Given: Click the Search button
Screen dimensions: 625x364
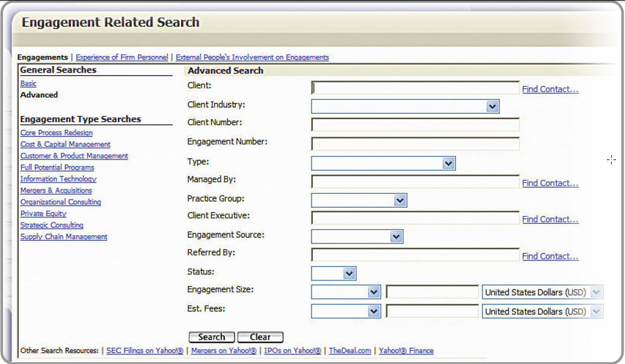Looking at the screenshot, I should [212, 338].
